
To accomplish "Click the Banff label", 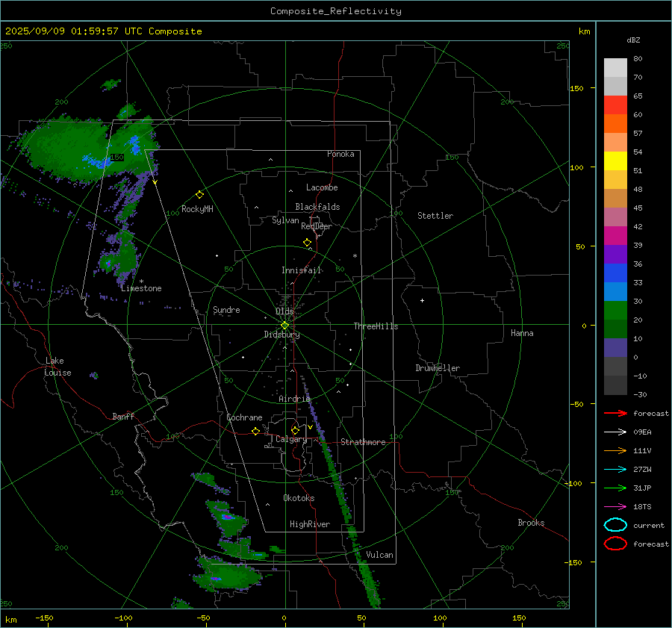I will pyautogui.click(x=123, y=416).
